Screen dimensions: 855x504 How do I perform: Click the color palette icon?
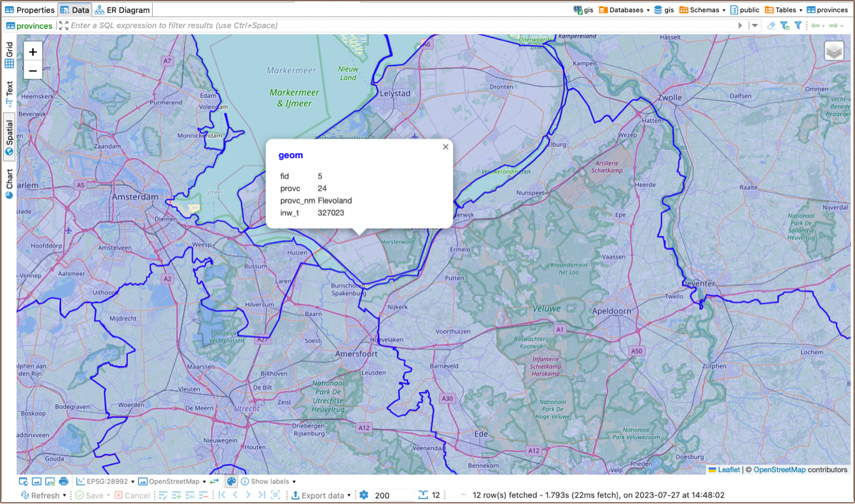point(232,482)
